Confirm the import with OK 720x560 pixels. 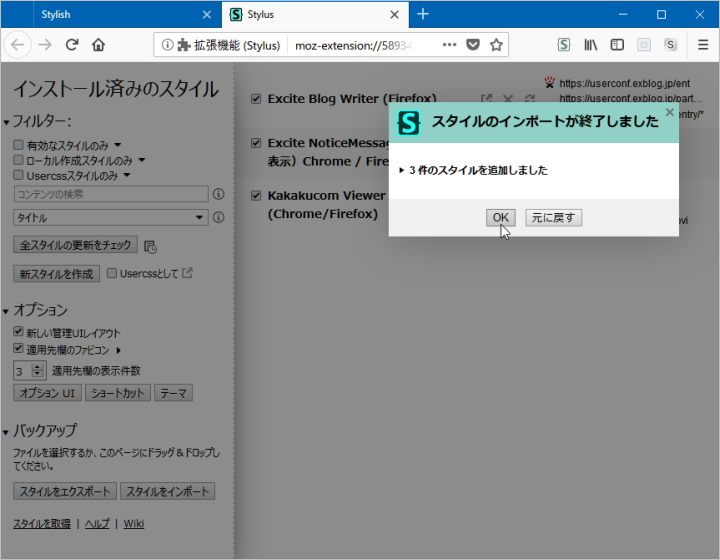tap(501, 218)
